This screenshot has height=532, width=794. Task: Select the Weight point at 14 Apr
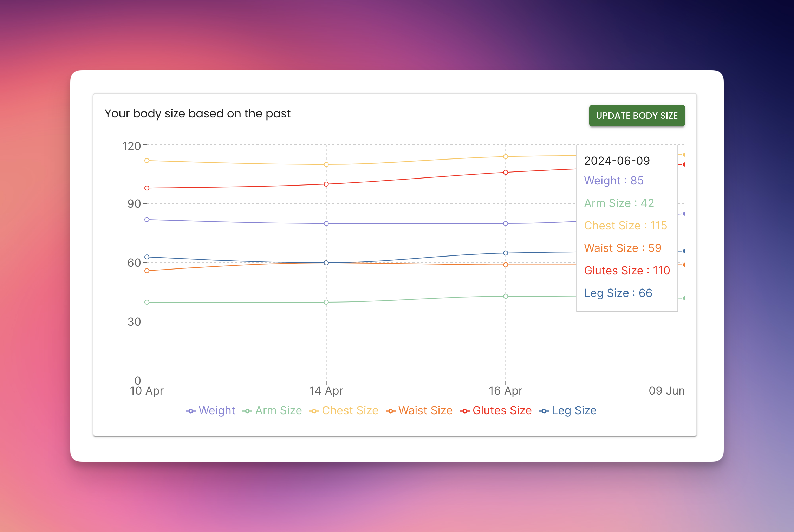(x=326, y=223)
